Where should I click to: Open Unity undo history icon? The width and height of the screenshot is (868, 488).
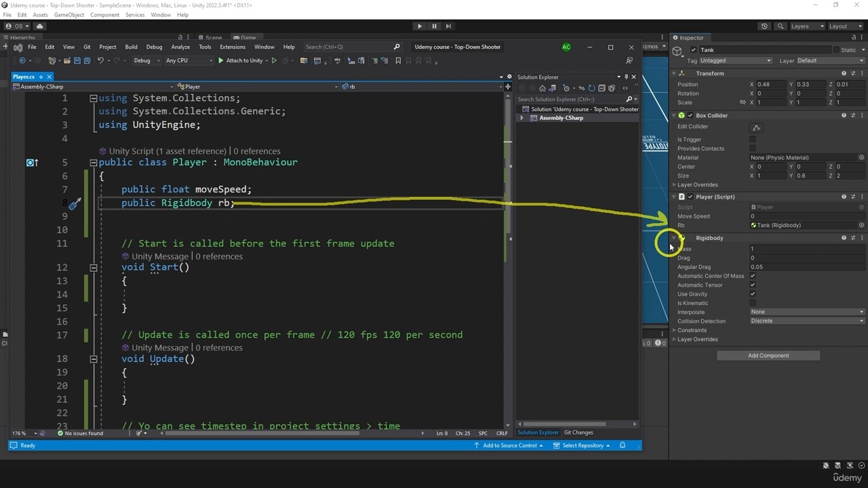(764, 26)
